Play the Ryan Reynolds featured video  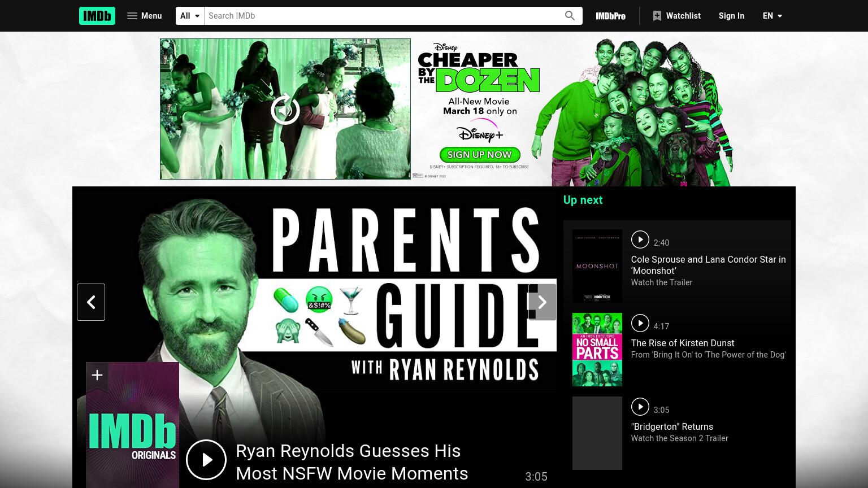tap(206, 460)
